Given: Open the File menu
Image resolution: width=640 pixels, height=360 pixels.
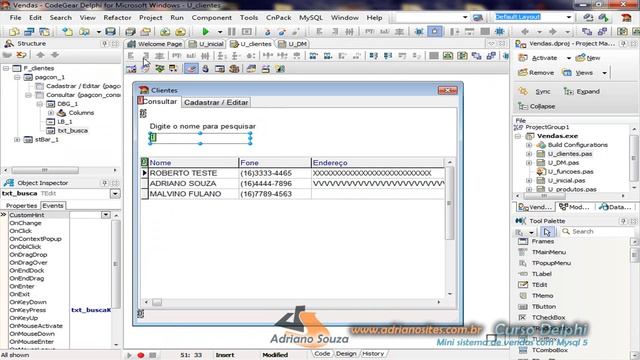Looking at the screenshot, I should point(15,18).
